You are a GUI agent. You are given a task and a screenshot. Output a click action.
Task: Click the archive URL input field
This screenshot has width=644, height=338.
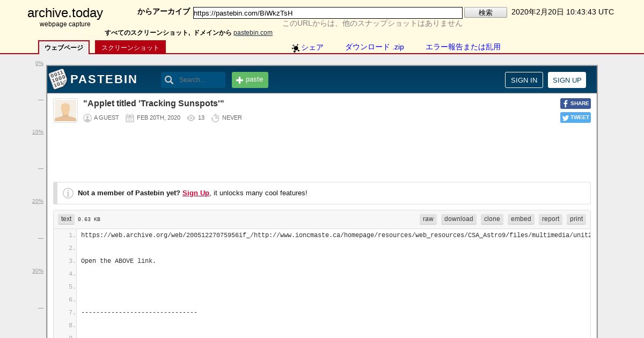[x=328, y=13]
